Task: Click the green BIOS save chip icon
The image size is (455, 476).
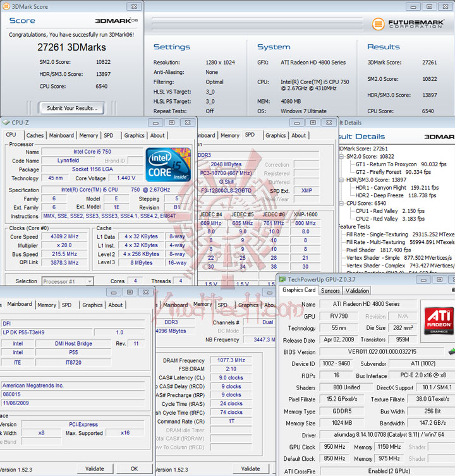Action: 452,351
